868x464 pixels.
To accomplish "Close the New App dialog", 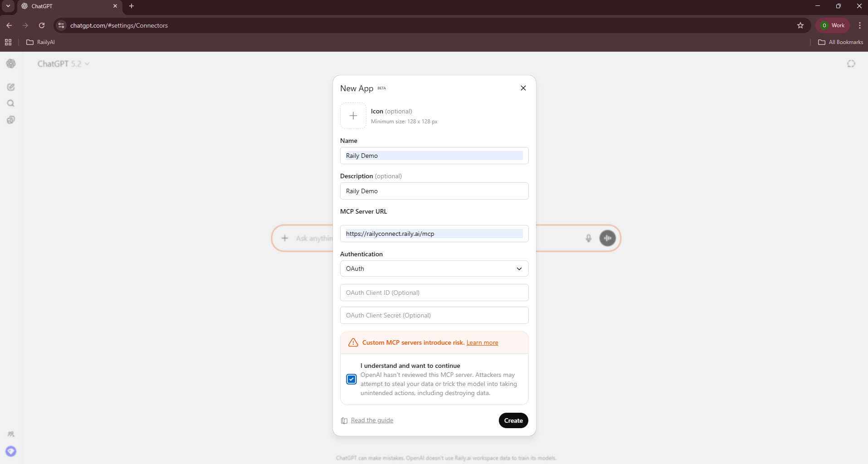I will [523, 88].
